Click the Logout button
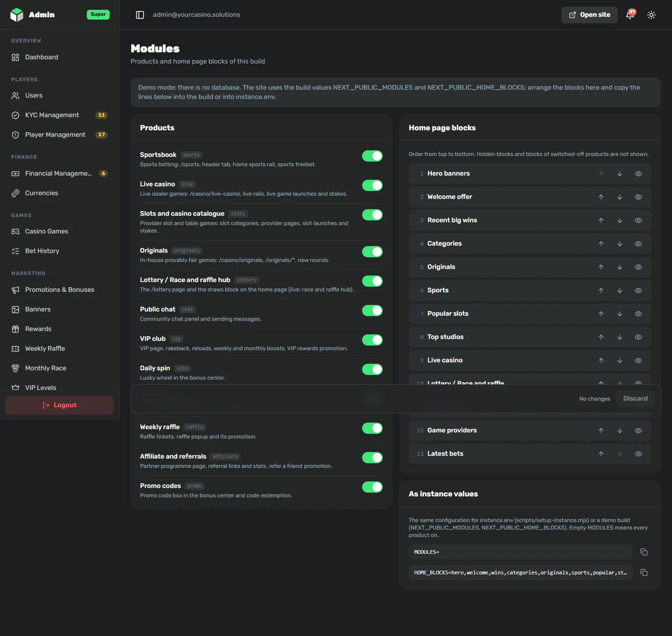The height and width of the screenshot is (636, 672). (x=59, y=405)
